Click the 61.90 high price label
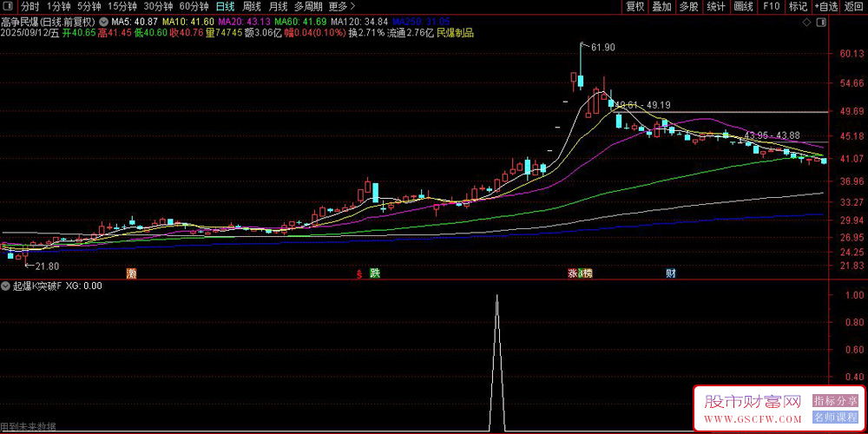The height and width of the screenshot is (434, 868). click(x=603, y=48)
